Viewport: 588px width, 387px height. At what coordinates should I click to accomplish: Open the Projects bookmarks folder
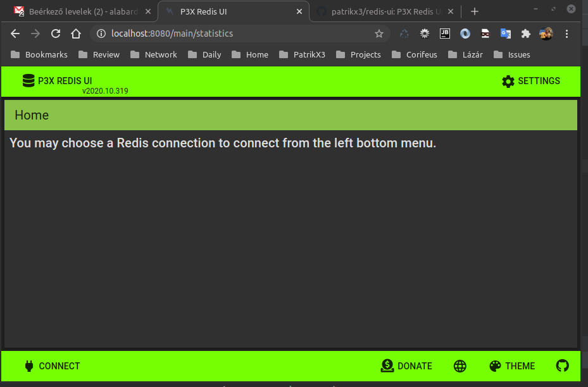click(358, 54)
